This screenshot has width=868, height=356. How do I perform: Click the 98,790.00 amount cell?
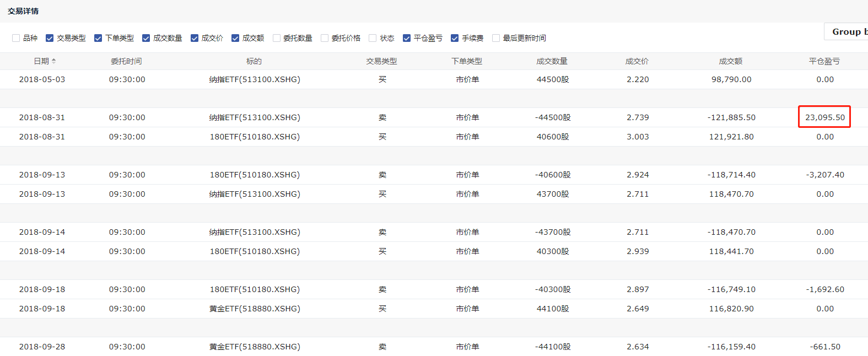[731, 79]
